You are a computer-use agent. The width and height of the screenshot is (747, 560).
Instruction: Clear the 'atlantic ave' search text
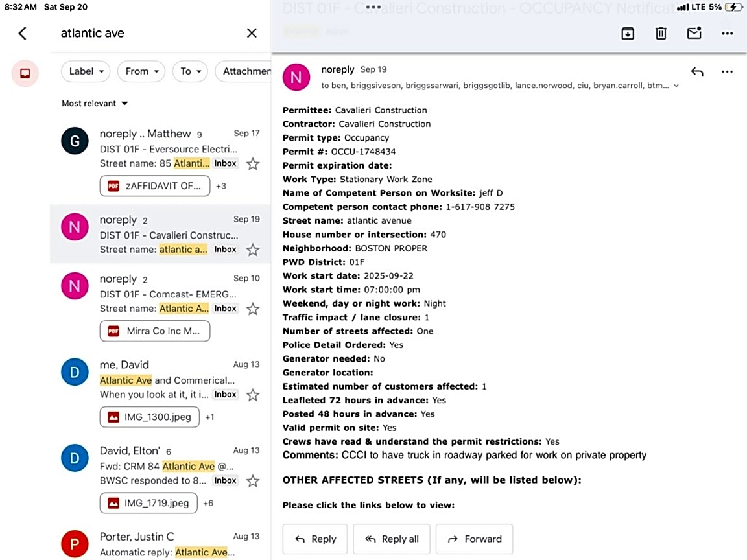pyautogui.click(x=252, y=33)
